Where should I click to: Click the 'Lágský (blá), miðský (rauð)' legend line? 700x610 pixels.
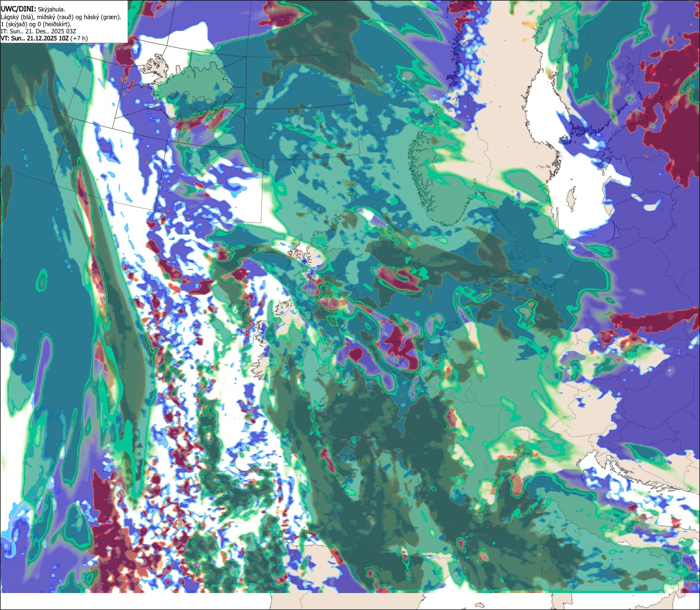coord(61,16)
